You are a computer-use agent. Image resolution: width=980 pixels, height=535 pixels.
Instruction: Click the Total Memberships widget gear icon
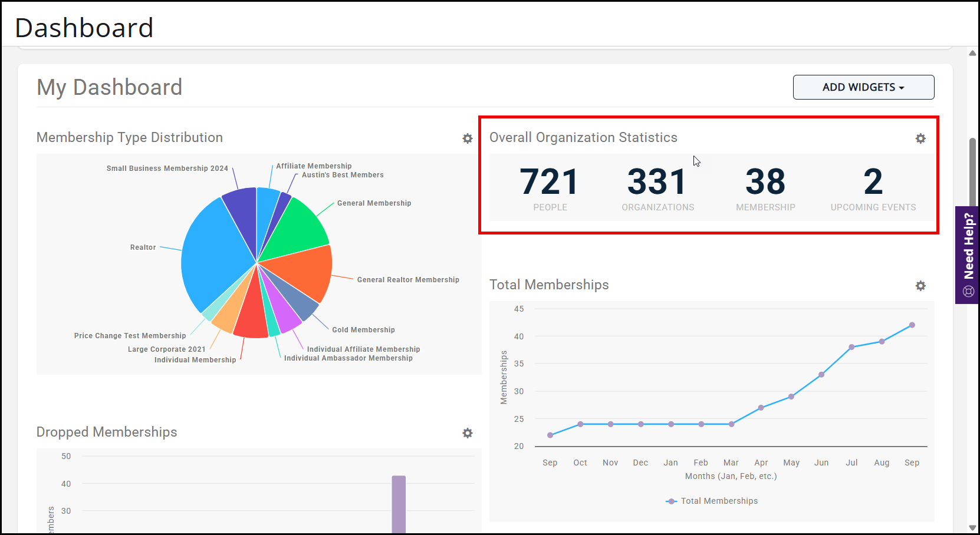(920, 286)
